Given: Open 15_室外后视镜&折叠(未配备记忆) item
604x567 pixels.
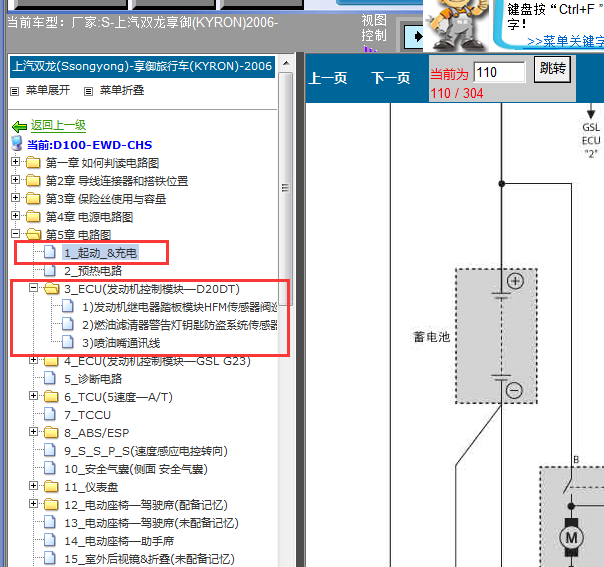Looking at the screenshot, I should point(149,559).
